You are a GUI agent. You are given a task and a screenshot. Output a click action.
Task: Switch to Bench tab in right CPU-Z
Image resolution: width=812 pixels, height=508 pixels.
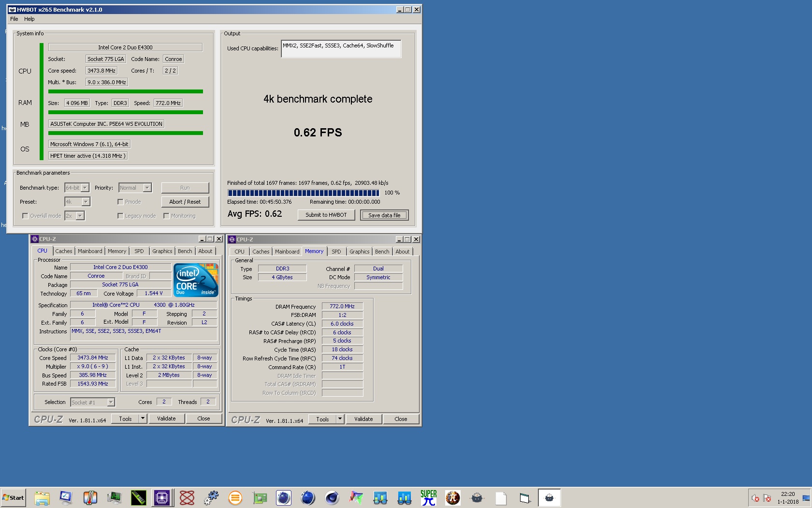pos(382,252)
